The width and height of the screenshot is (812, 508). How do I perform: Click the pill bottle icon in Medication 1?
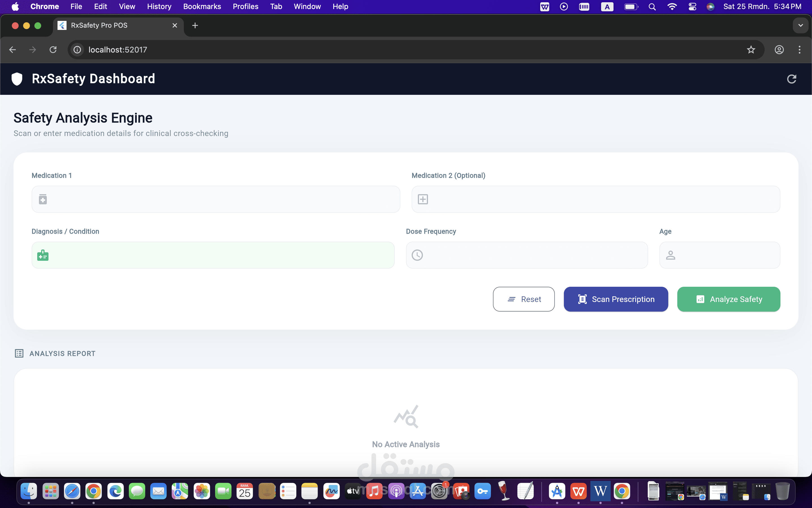coord(43,199)
